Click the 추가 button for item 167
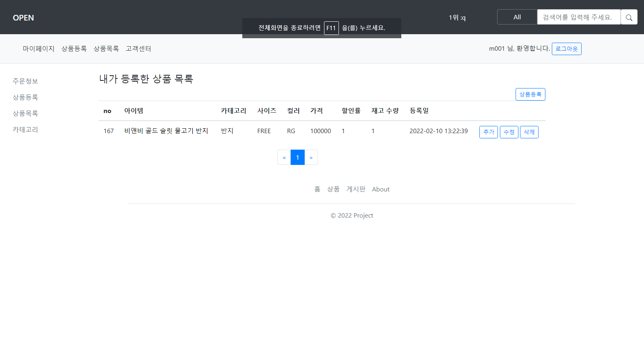This screenshot has width=644, height=362. pyautogui.click(x=488, y=132)
